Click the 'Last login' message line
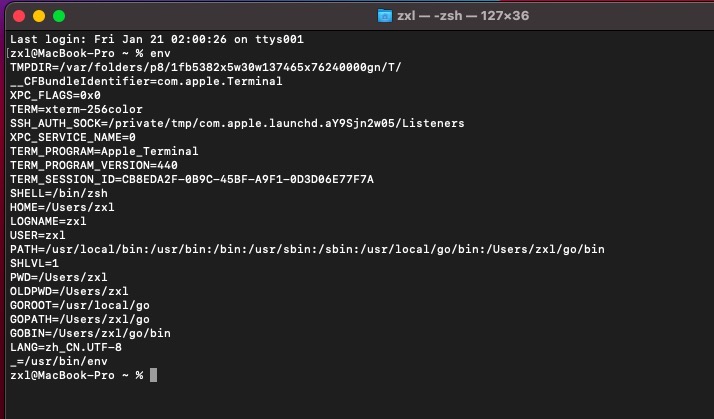This screenshot has height=419, width=714. [x=157, y=39]
